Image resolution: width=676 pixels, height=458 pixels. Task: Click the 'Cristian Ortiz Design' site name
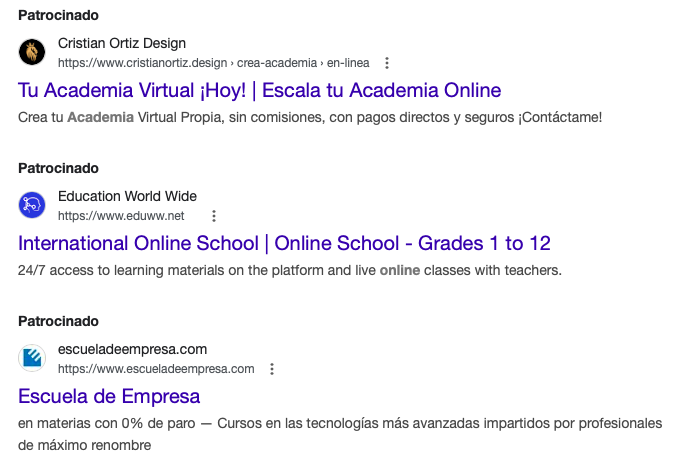[122, 43]
